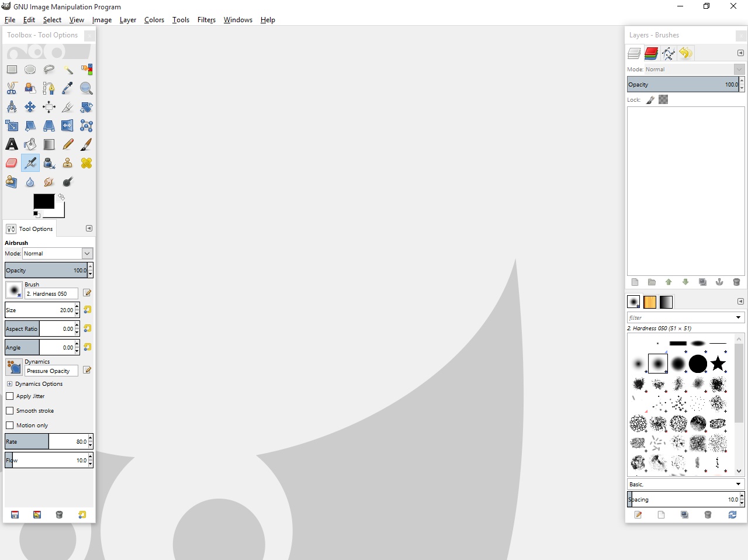Delete the tool preset
748x560 pixels.
59,515
